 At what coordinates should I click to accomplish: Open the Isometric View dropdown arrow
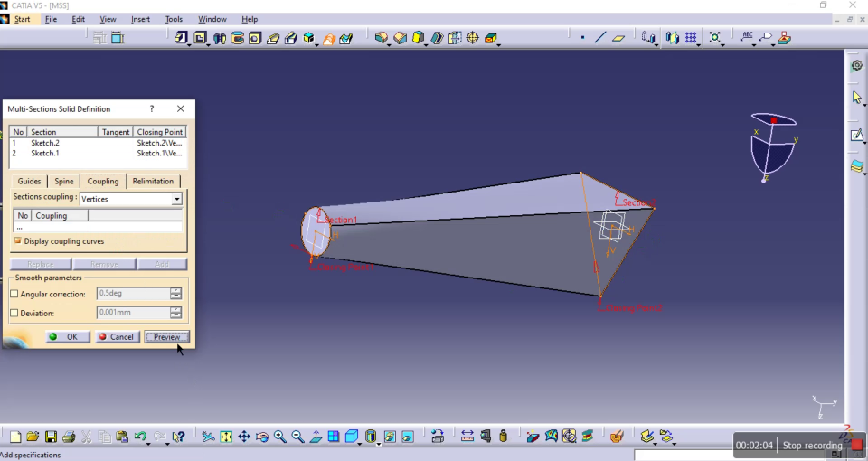[x=359, y=444]
